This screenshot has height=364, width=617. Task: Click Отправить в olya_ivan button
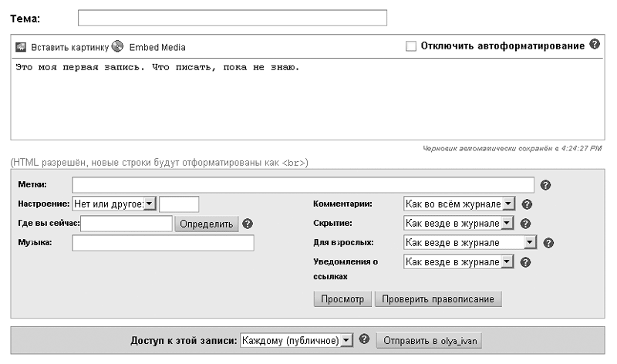430,340
